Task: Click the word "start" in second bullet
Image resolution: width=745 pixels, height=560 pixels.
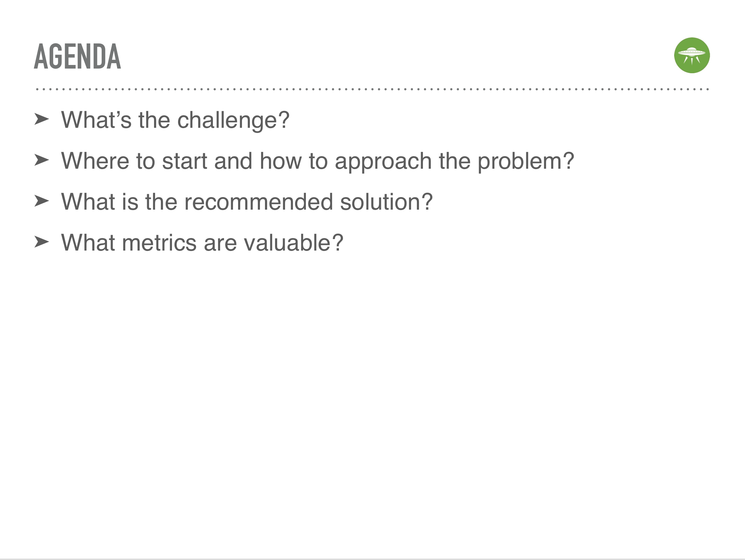Action: click(185, 161)
